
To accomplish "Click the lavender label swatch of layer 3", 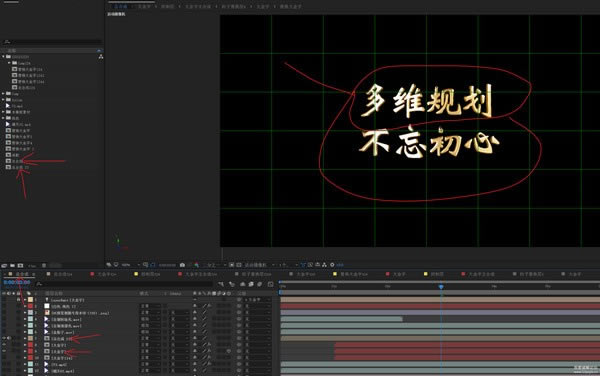I will pos(31,313).
